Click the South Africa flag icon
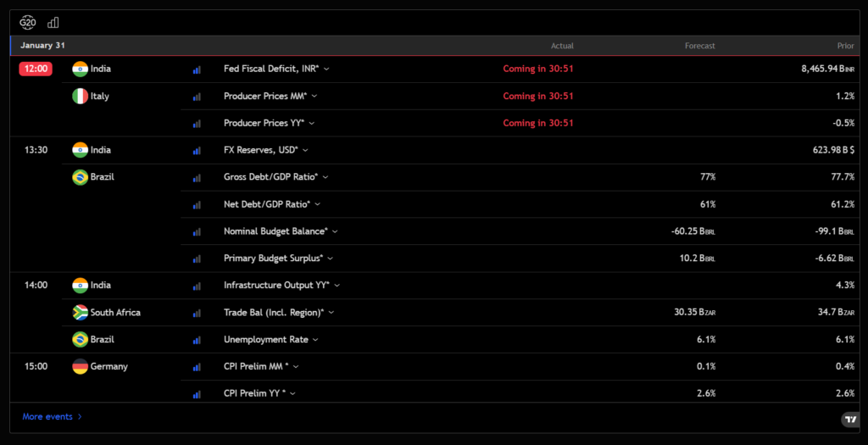The width and height of the screenshot is (868, 445). (x=81, y=313)
